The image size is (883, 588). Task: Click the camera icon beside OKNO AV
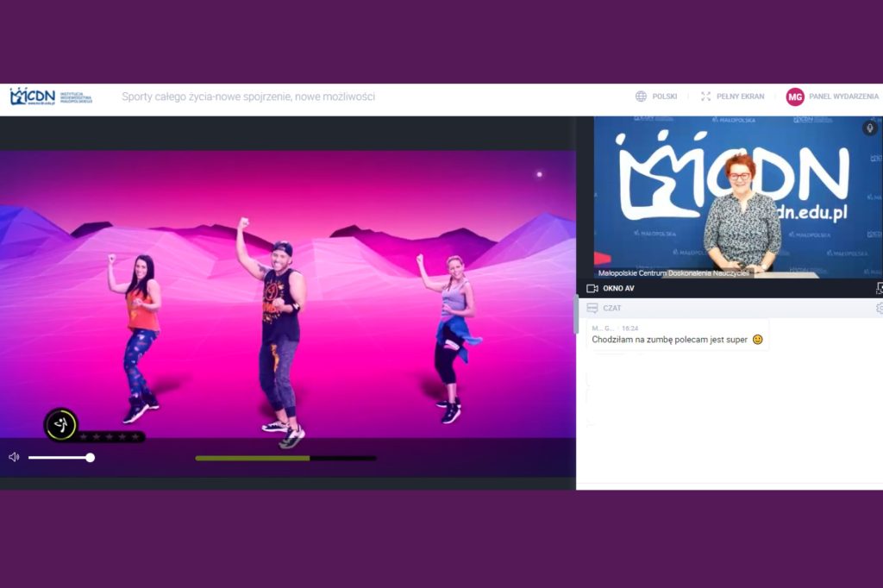click(592, 288)
